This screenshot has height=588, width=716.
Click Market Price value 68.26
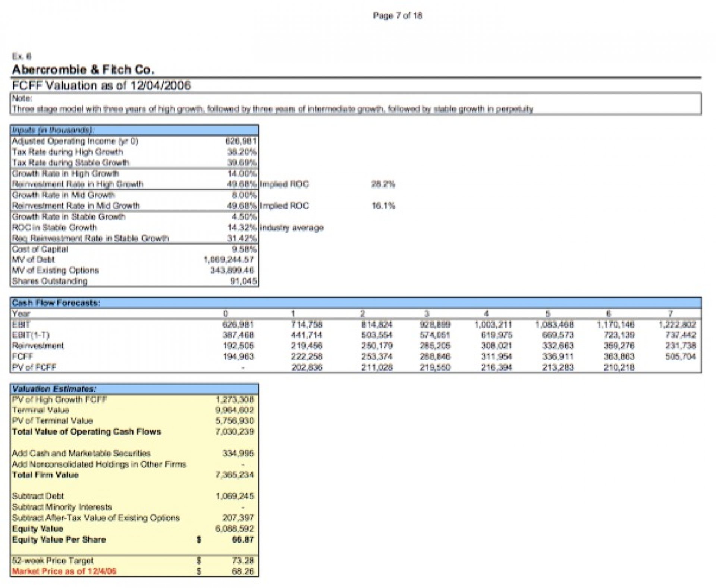pyautogui.click(x=243, y=571)
